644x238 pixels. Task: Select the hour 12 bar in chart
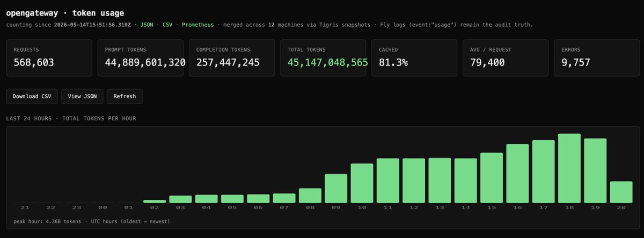pos(414,181)
